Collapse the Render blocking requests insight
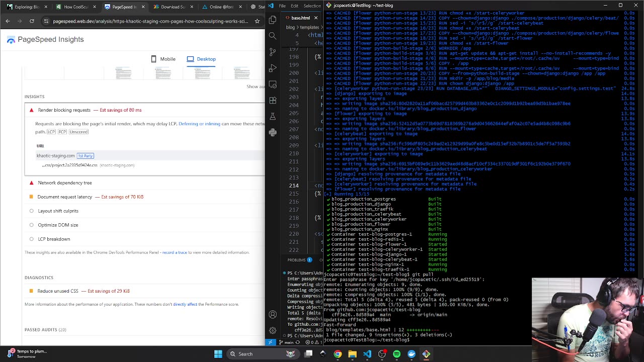Image resolution: width=644 pixels, height=362 pixels. (64, 110)
